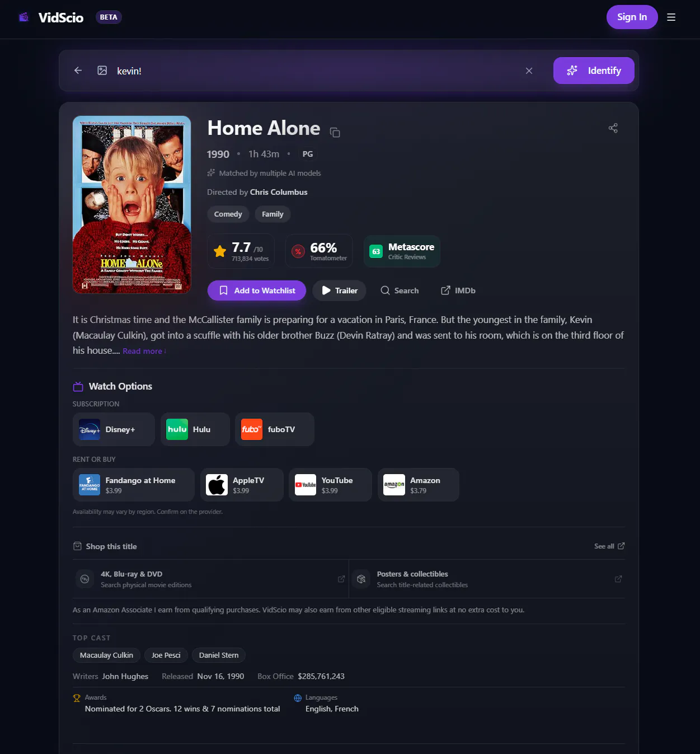Image resolution: width=700 pixels, height=754 pixels.
Task: Click the VidScio logo icon
Action: pyautogui.click(x=24, y=17)
